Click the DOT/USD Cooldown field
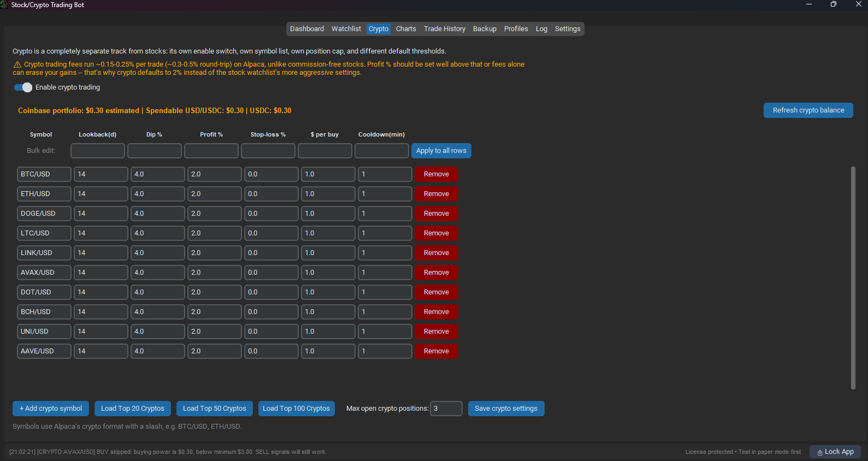 tap(385, 292)
